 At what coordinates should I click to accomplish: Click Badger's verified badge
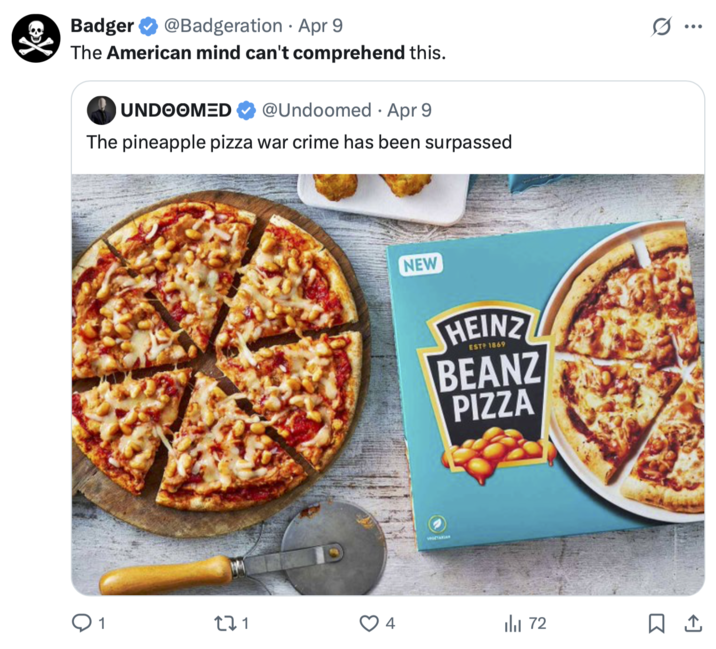click(148, 26)
